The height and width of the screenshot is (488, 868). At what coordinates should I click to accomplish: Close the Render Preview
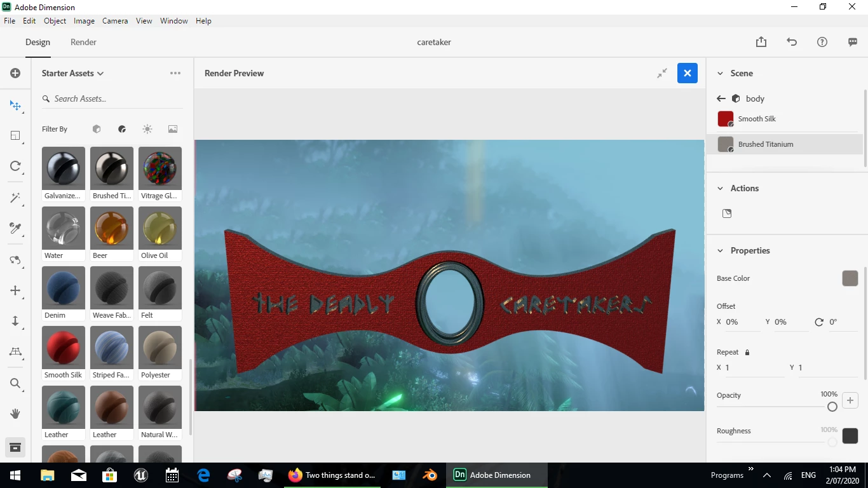(x=688, y=73)
